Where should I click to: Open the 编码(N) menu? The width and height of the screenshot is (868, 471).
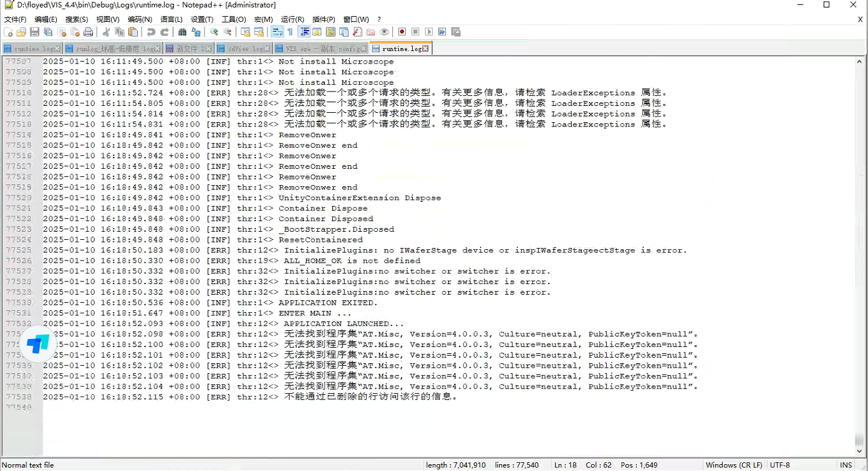coord(140,19)
